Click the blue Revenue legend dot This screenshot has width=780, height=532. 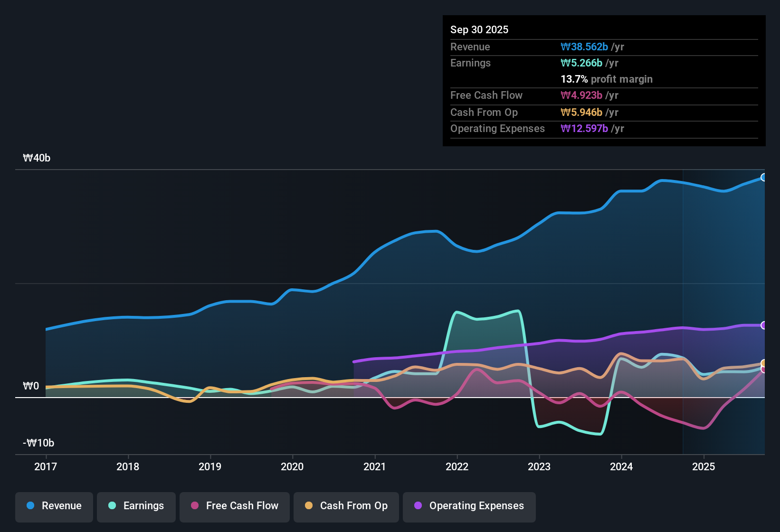pyautogui.click(x=30, y=506)
